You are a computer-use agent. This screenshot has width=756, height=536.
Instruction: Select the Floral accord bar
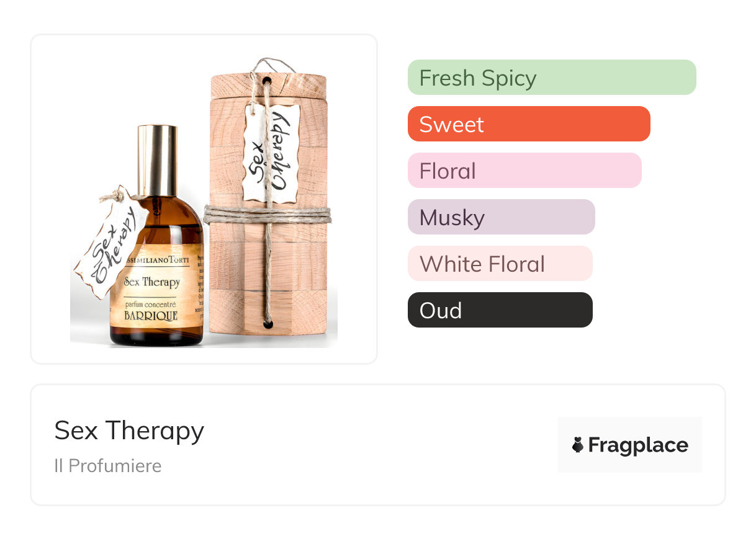524,171
